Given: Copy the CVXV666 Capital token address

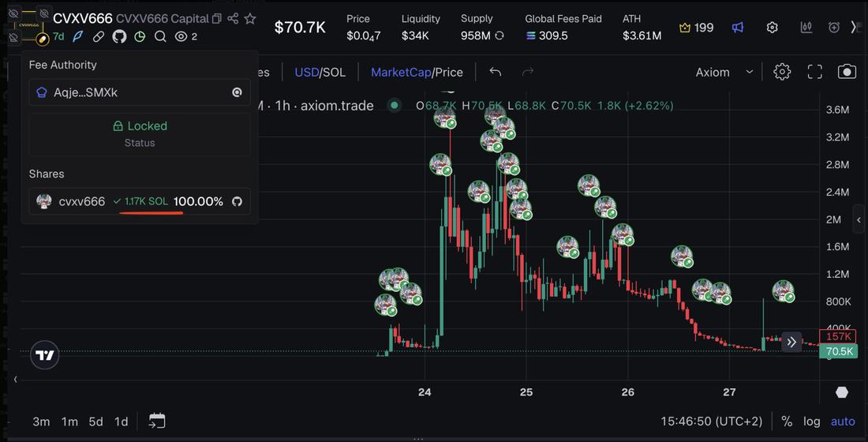Looking at the screenshot, I should pos(217,19).
